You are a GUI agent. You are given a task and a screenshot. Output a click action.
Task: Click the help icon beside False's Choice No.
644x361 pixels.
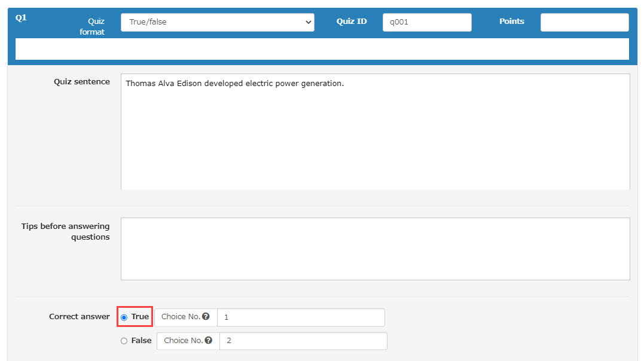208,341
